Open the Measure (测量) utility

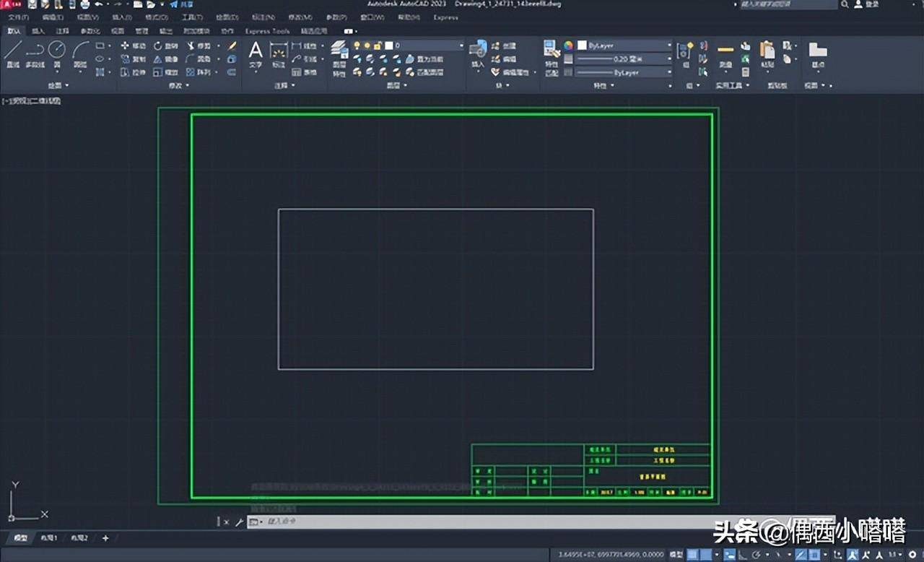725,55
